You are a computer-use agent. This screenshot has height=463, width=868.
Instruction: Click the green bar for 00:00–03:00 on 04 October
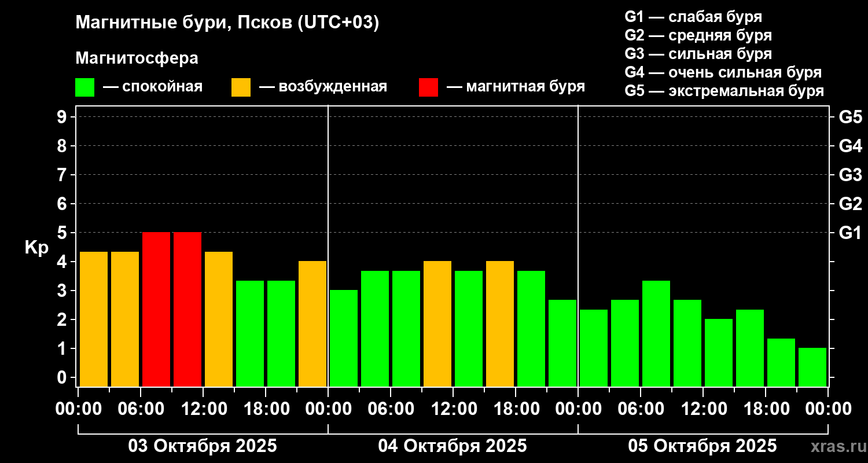click(344, 339)
